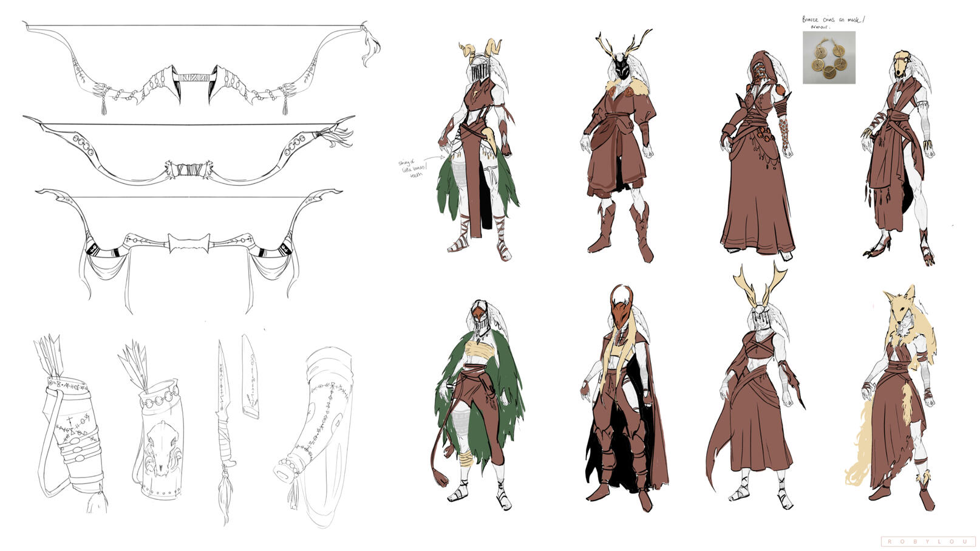Click the ROBYLOU watermark

(x=928, y=541)
